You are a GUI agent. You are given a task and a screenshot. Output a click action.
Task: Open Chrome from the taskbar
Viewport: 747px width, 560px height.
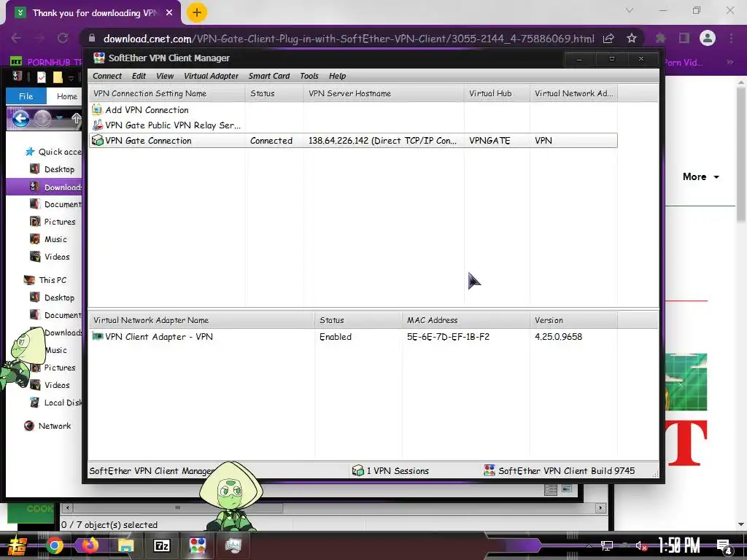(x=54, y=545)
